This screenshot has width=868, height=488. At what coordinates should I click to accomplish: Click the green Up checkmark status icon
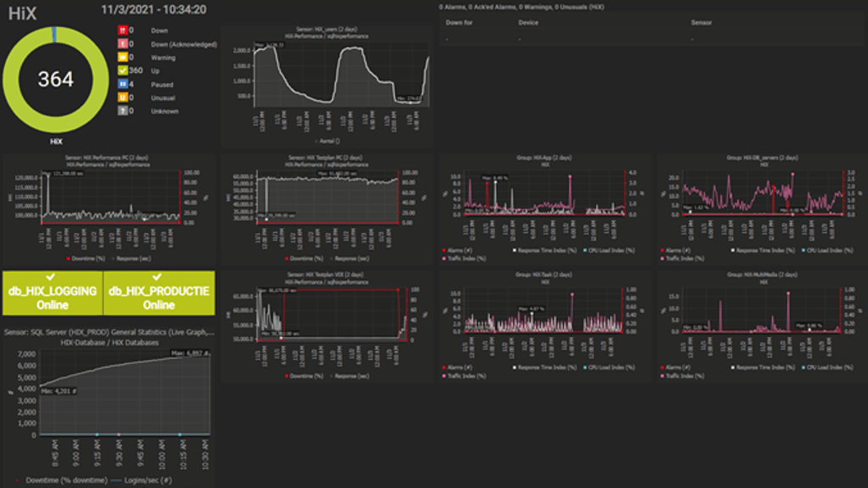click(124, 71)
